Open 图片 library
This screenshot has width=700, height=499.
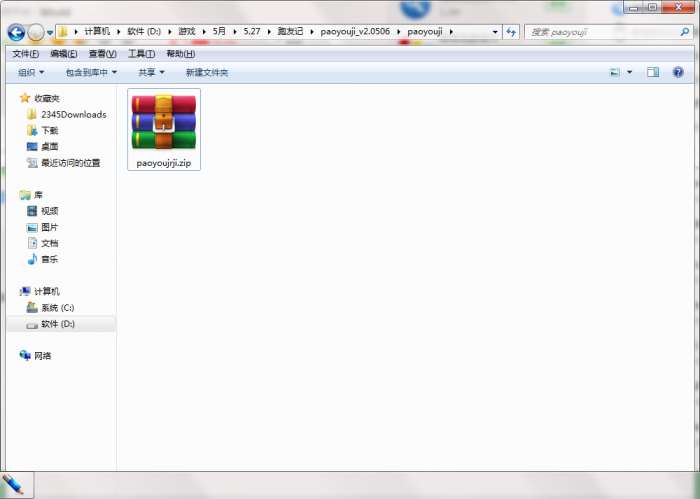pos(42,227)
